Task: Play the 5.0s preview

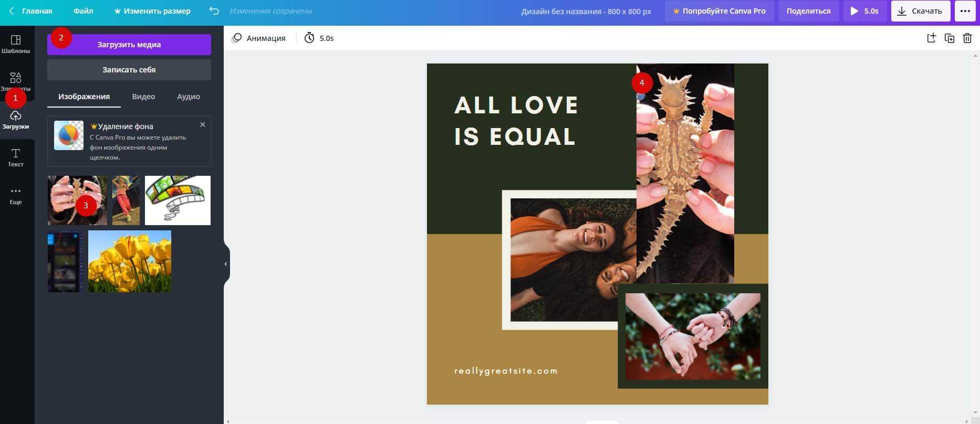Action: (x=864, y=11)
